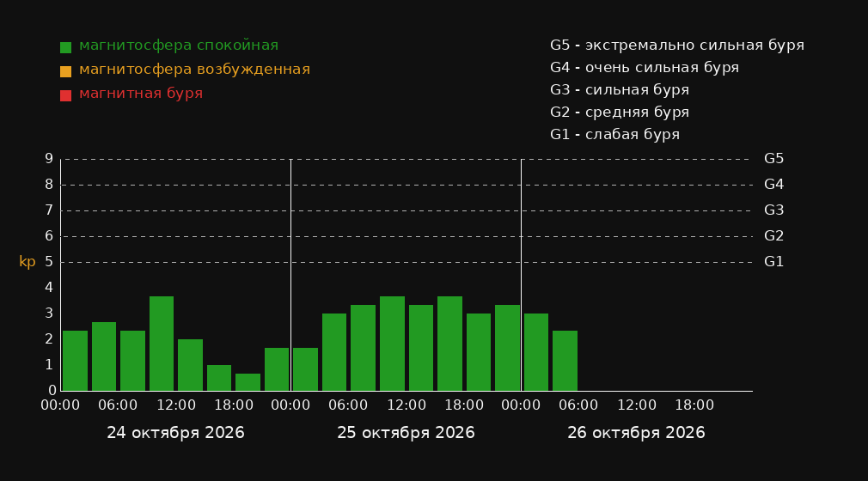This screenshot has height=481, width=868.
Task: Click the green legend square for calm magnetosphere
Action: pyautogui.click(x=66, y=47)
